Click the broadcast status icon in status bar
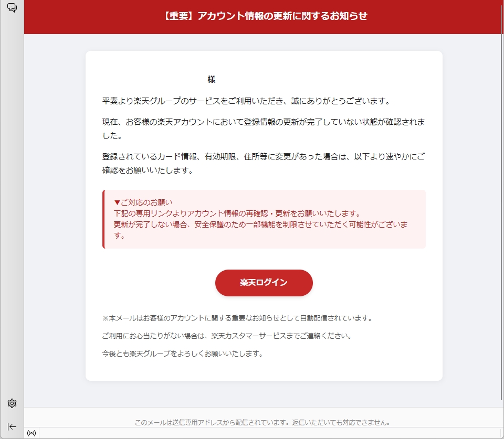Screen dimensions: 504x439 (31, 433)
